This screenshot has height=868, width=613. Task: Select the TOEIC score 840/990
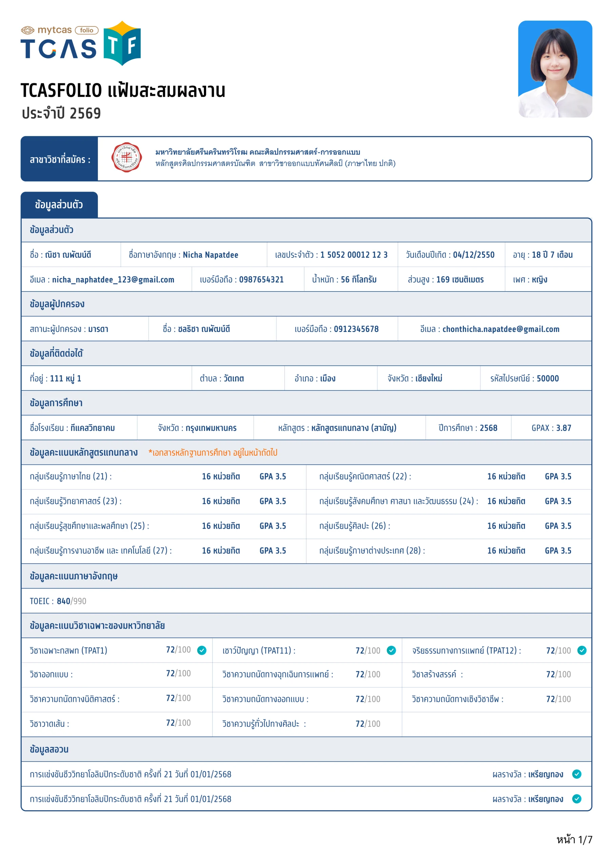(71, 601)
